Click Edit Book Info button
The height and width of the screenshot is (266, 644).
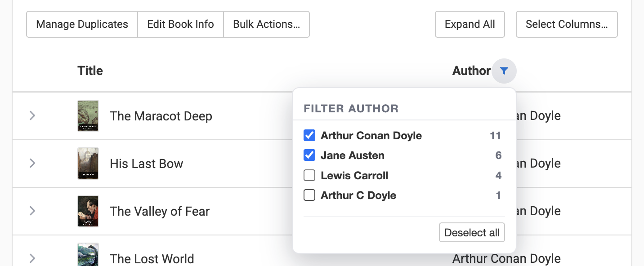(180, 24)
